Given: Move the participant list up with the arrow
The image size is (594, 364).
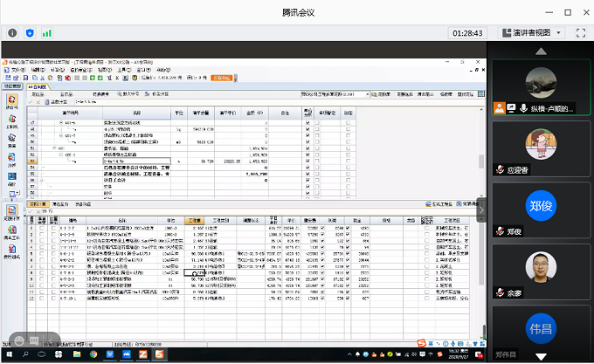Looking at the screenshot, I should 541,52.
